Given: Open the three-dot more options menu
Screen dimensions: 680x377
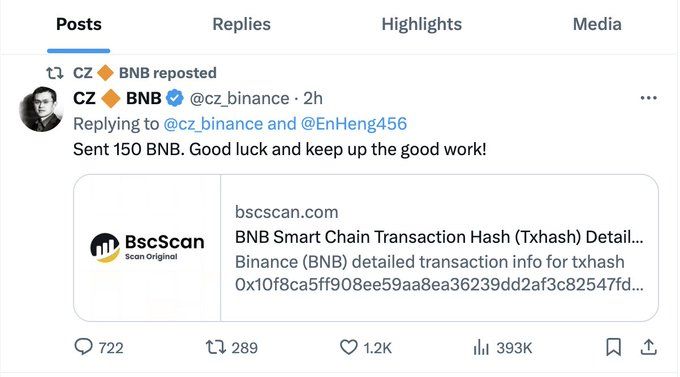Looking at the screenshot, I should point(648,98).
